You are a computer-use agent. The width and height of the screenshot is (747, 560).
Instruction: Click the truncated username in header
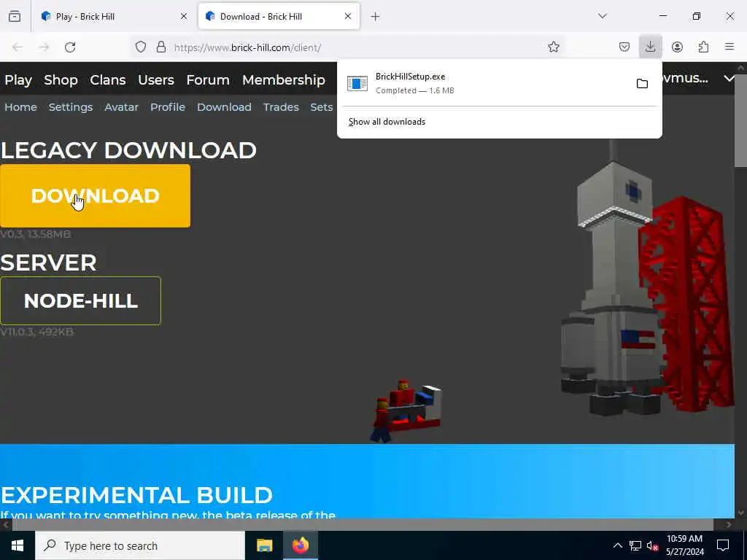[685, 78]
